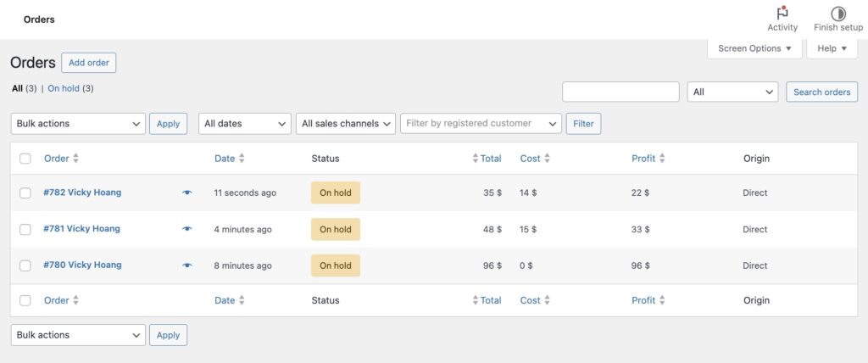Click the Status column header text
868x363 pixels.
325,159
